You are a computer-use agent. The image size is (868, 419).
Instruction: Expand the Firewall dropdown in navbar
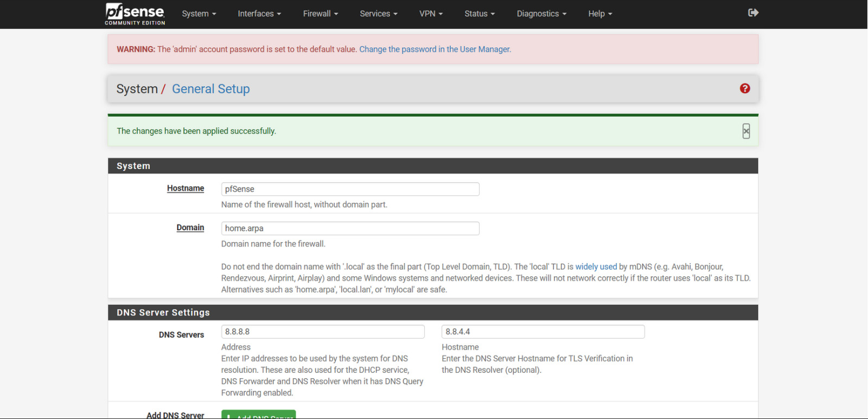(x=320, y=14)
